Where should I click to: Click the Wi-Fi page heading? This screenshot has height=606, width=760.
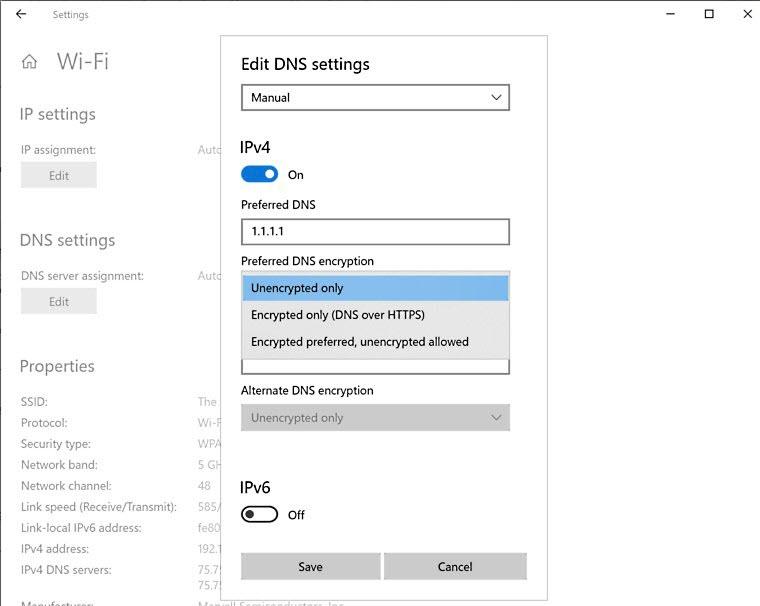[83, 62]
